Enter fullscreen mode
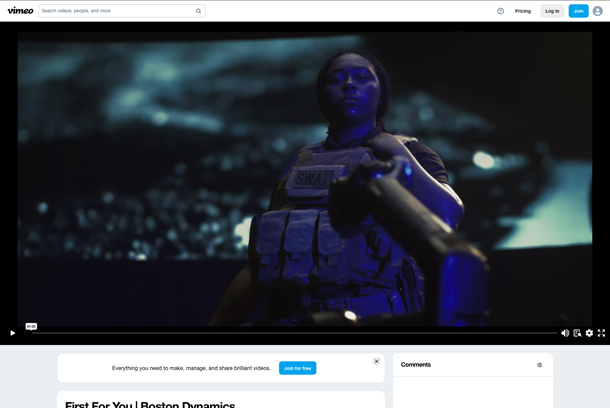The height and width of the screenshot is (408, 610). (x=601, y=333)
